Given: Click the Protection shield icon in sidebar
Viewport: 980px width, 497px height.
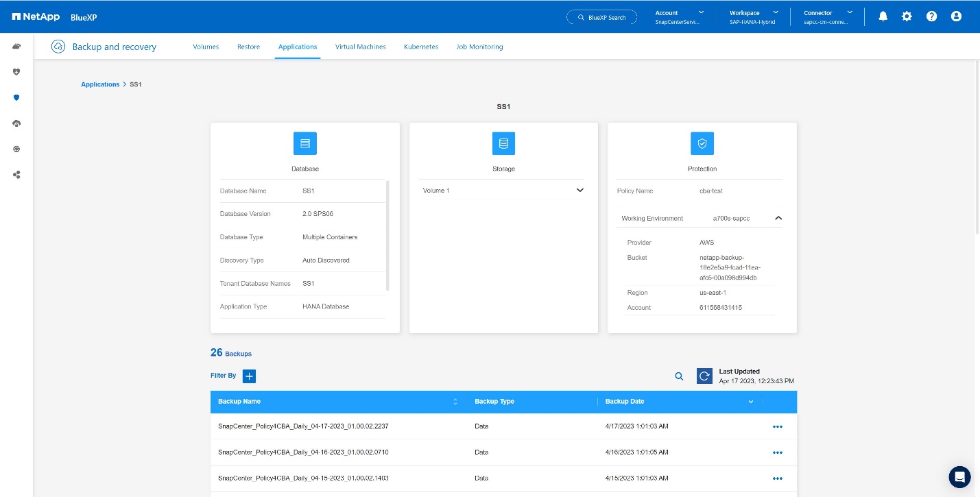Looking at the screenshot, I should (x=16, y=97).
